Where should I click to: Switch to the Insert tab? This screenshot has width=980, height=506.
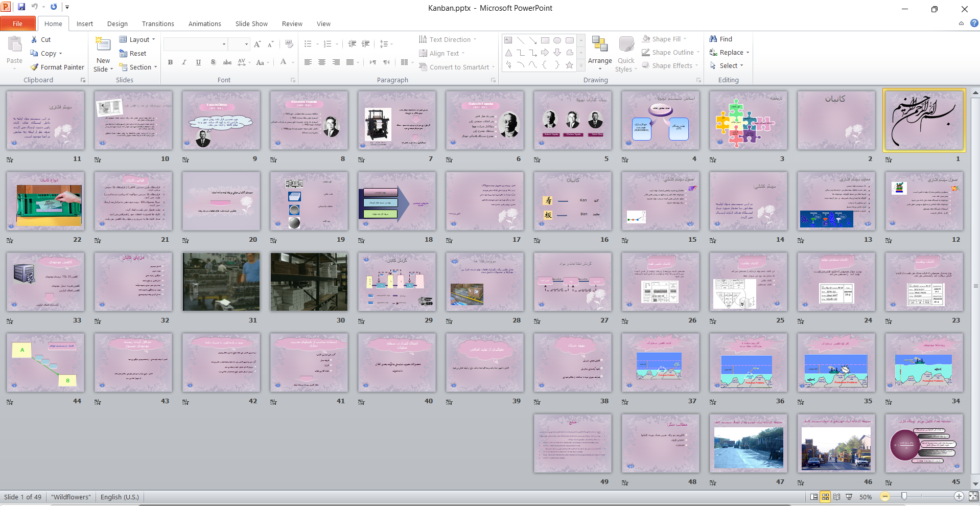point(85,24)
